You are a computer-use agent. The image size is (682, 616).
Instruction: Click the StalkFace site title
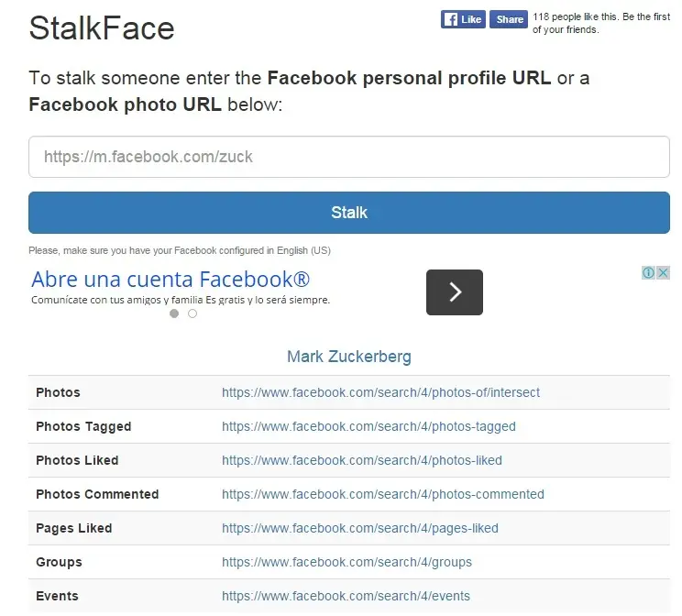pos(102,27)
